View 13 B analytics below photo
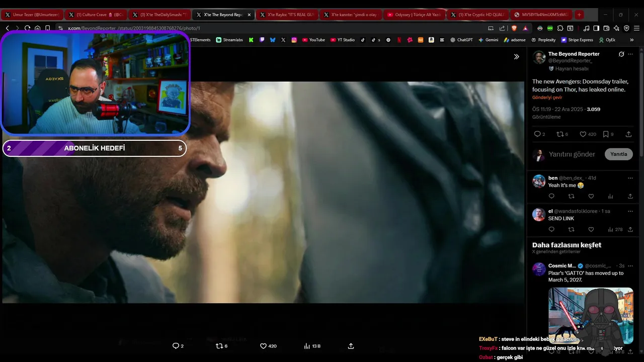Image resolution: width=644 pixels, height=362 pixels. (312, 346)
